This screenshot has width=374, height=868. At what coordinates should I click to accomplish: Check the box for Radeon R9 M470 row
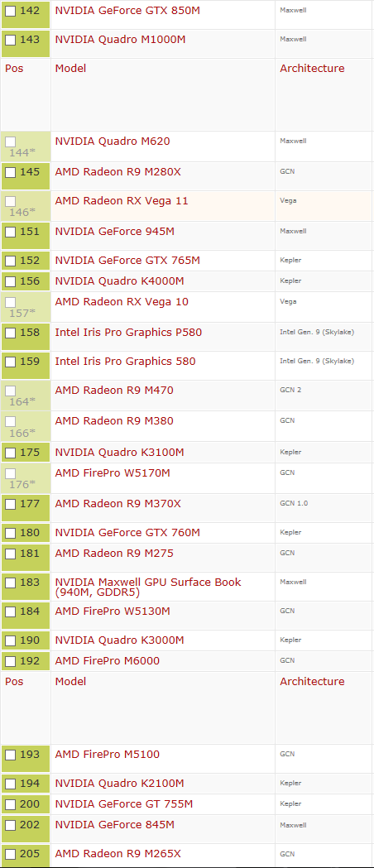11,391
